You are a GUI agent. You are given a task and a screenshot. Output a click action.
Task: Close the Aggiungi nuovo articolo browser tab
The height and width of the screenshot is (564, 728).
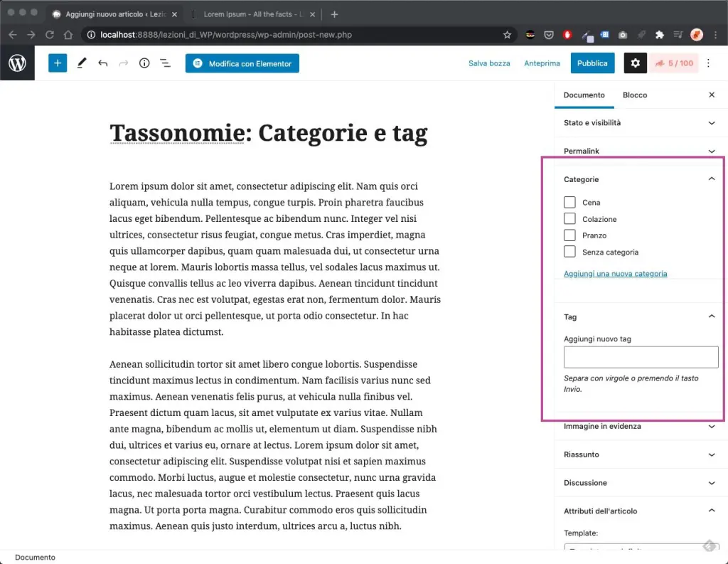(175, 14)
